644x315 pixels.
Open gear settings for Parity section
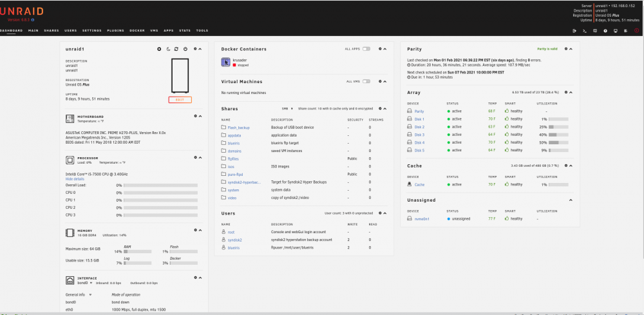pyautogui.click(x=566, y=49)
